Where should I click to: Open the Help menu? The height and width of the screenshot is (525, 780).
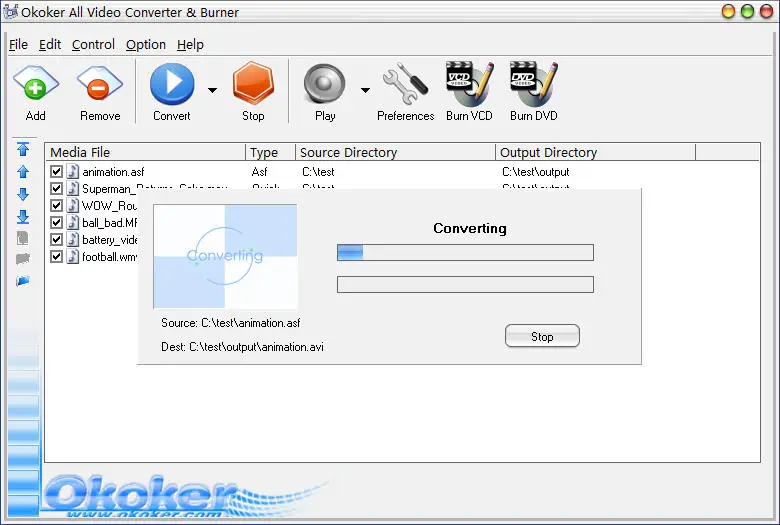click(x=190, y=45)
